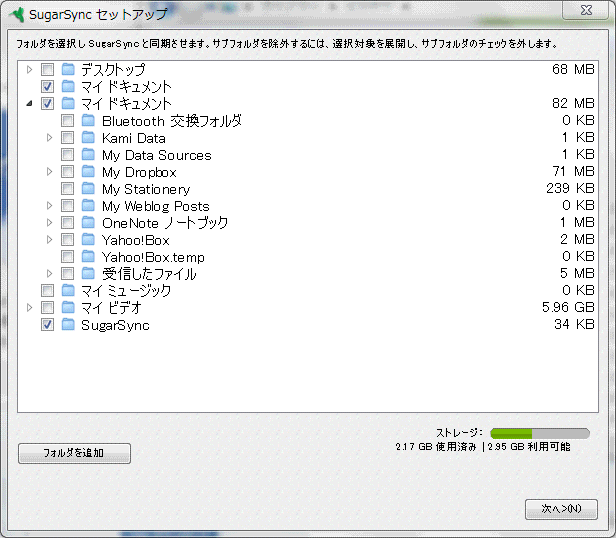616x538 pixels.
Task: Click the Yahoo!Box.temp folder icon
Action: click(x=88, y=257)
